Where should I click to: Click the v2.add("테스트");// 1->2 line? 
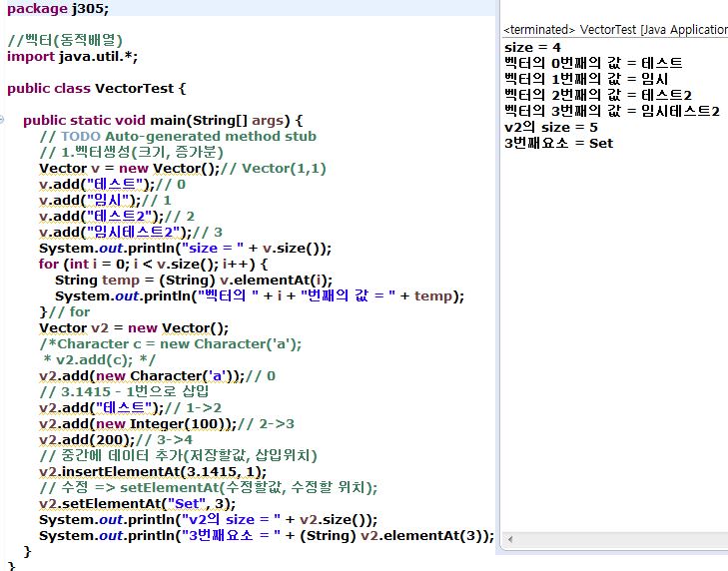[x=131, y=407]
